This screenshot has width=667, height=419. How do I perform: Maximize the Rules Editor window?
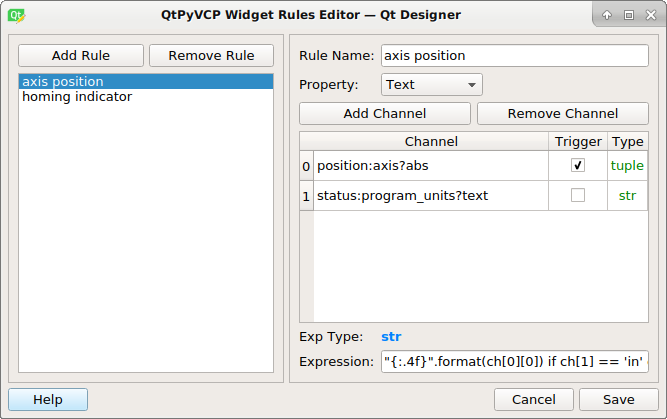(x=629, y=15)
